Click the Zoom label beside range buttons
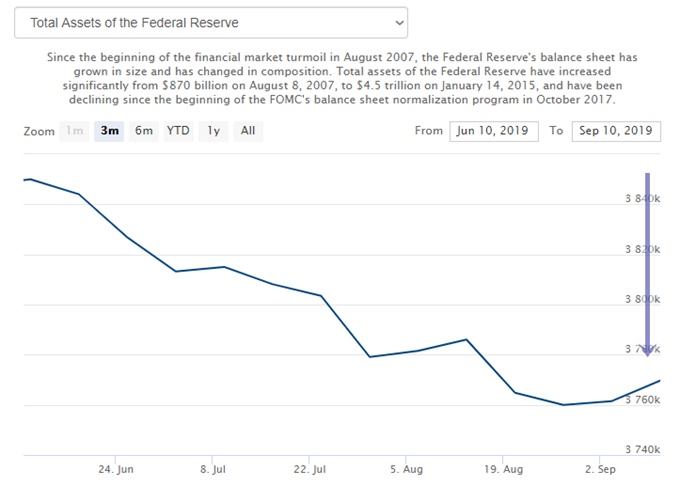 tap(39, 132)
